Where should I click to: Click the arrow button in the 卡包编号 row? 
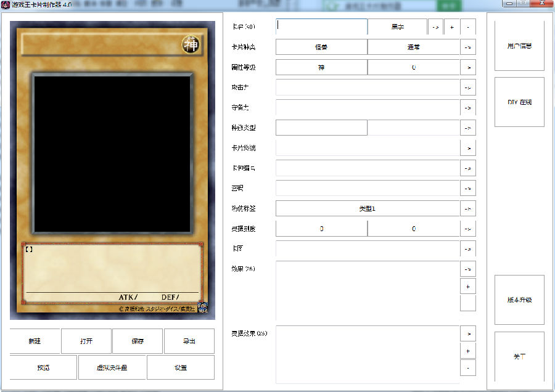[x=468, y=168]
